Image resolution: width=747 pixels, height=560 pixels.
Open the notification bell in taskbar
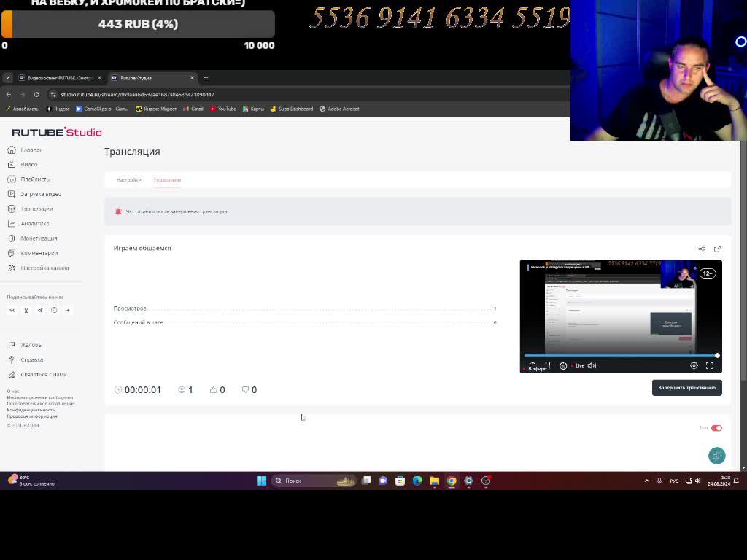736,481
